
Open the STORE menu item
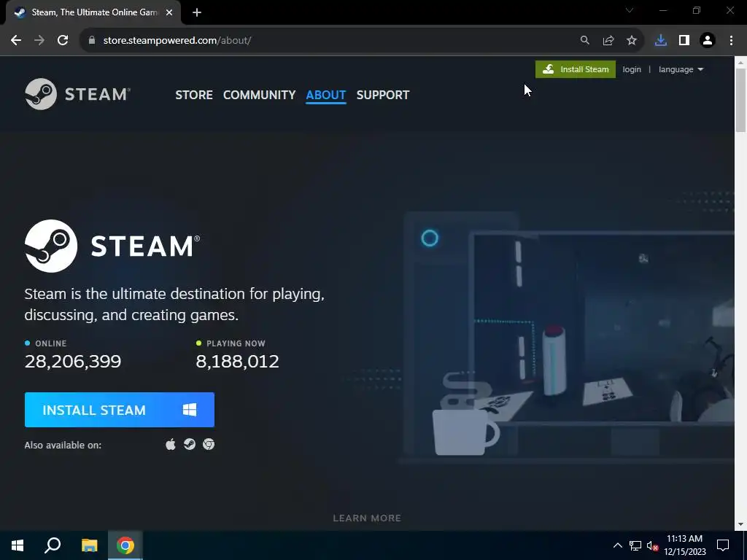tap(194, 95)
